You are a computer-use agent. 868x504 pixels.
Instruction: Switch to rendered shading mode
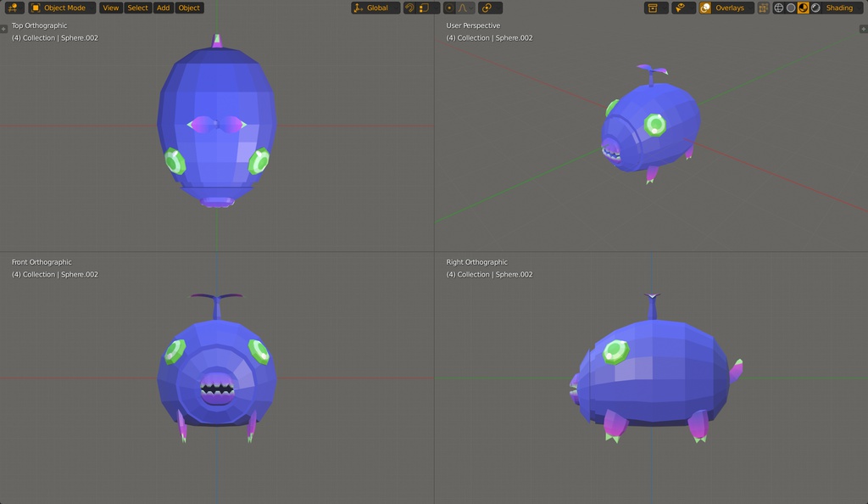815,8
